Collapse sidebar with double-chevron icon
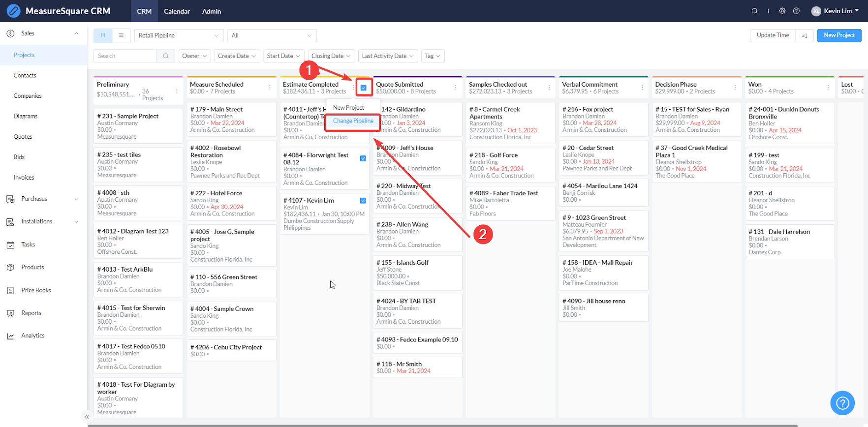Viewport: 868px width, 427px height. pos(87,417)
